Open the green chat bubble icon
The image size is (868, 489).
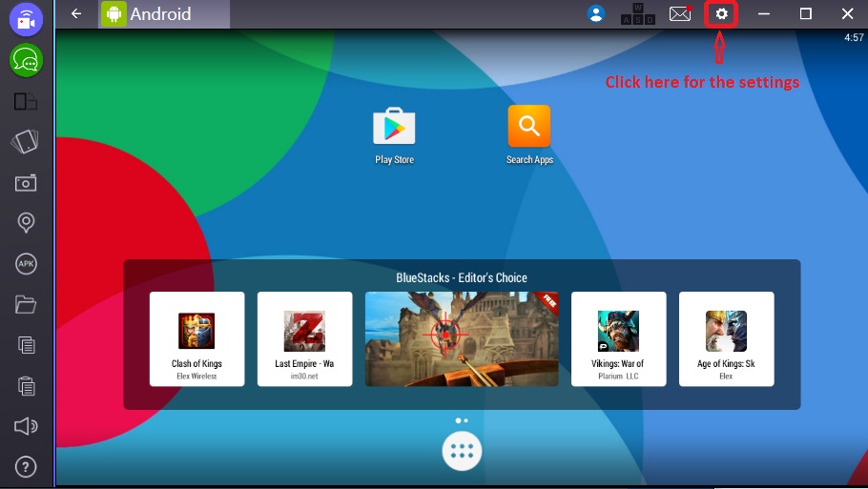(x=26, y=60)
